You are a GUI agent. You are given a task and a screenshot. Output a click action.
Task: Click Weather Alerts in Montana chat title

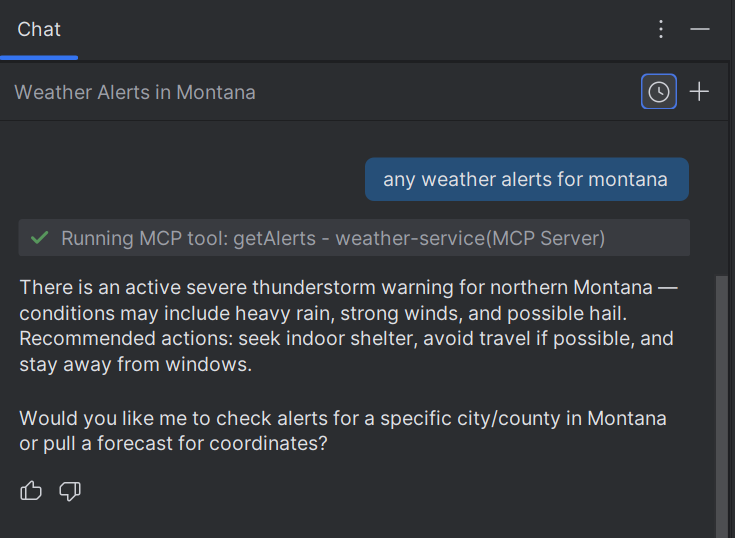[x=135, y=92]
